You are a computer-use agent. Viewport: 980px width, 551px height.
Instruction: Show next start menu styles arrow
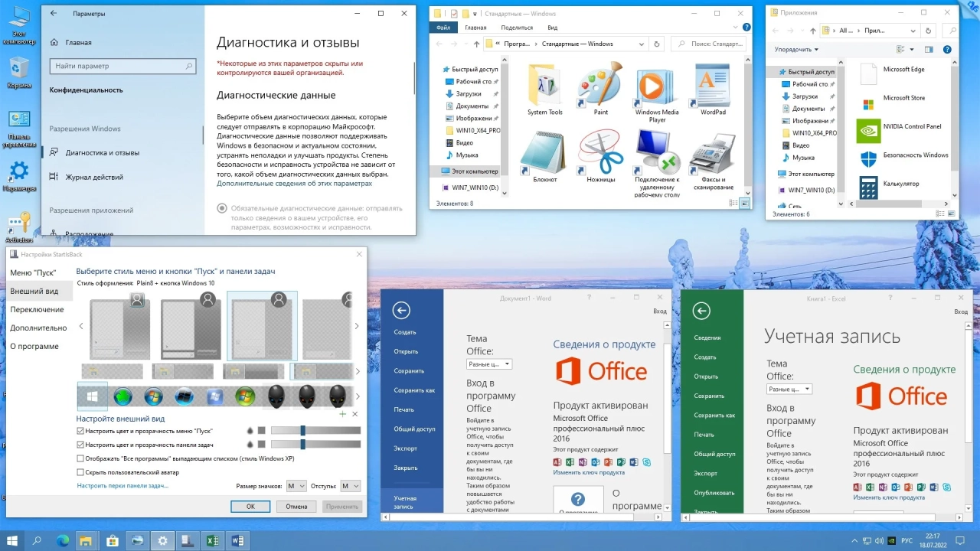pyautogui.click(x=357, y=327)
